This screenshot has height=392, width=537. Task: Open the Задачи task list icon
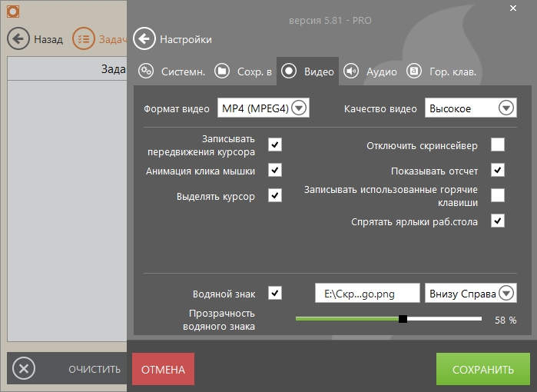pyautogui.click(x=83, y=38)
